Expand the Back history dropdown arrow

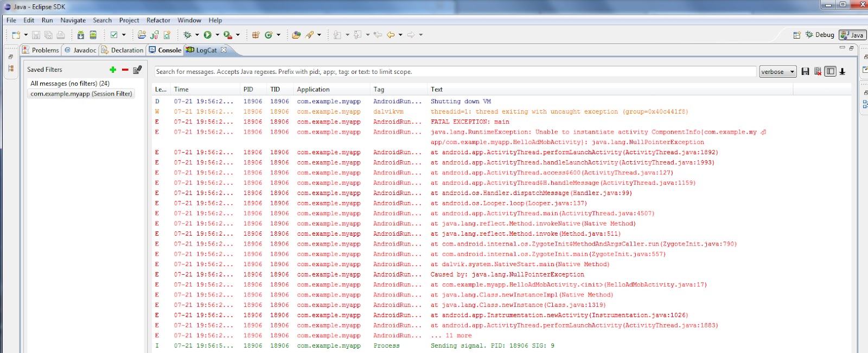[x=400, y=35]
